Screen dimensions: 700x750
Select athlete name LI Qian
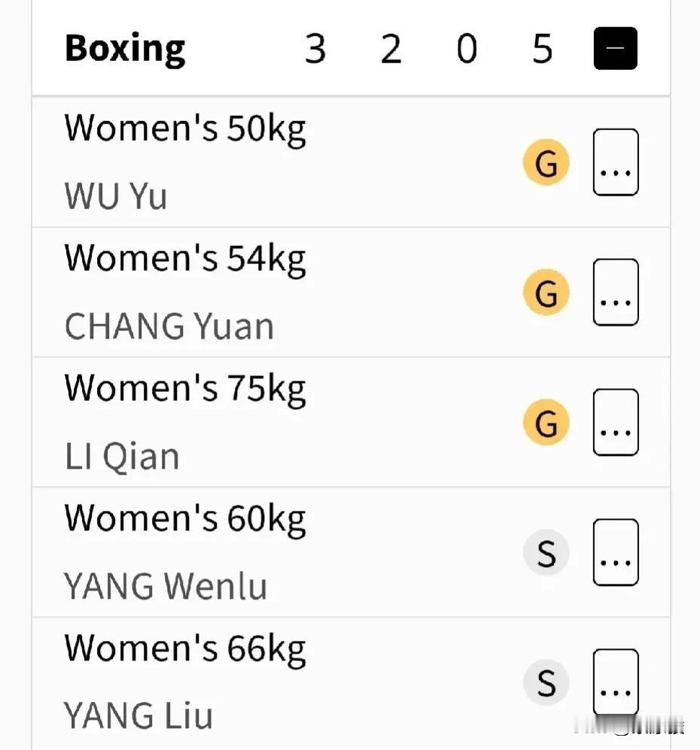click(122, 457)
